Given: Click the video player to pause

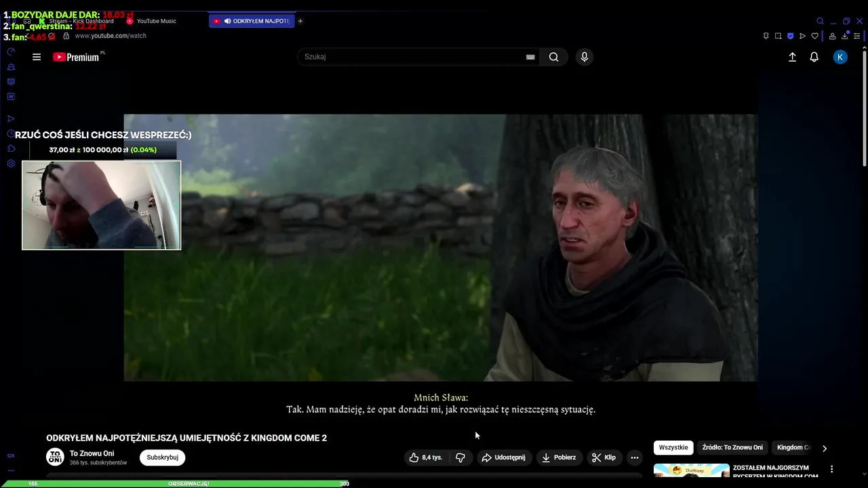Looking at the screenshot, I should 441,247.
